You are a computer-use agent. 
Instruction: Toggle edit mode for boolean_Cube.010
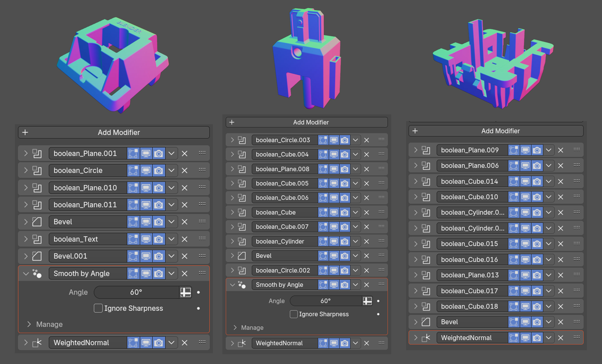[514, 197]
